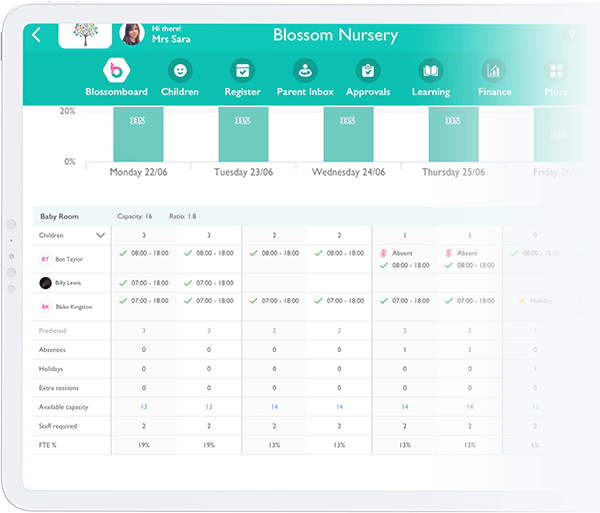Click the Baby Room header label
Viewport: 600px width, 513px height.
coord(59,217)
